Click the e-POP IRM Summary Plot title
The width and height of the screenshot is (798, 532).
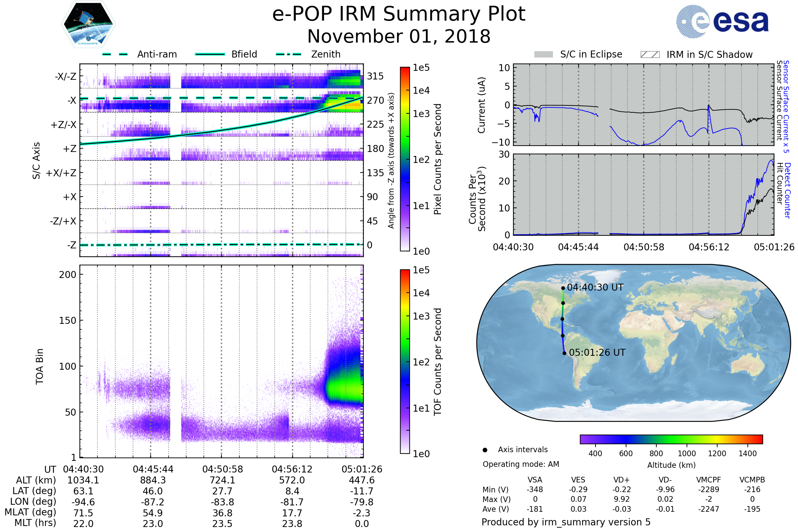(399, 14)
